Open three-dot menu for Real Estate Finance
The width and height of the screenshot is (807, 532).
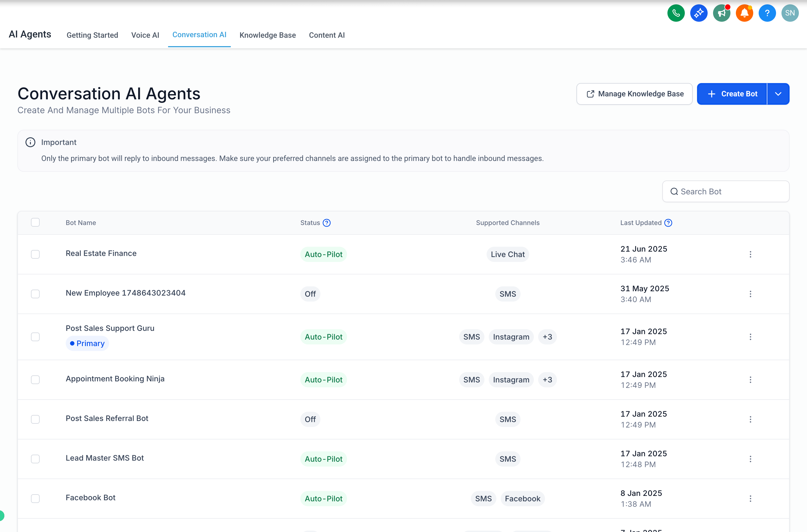tap(750, 255)
